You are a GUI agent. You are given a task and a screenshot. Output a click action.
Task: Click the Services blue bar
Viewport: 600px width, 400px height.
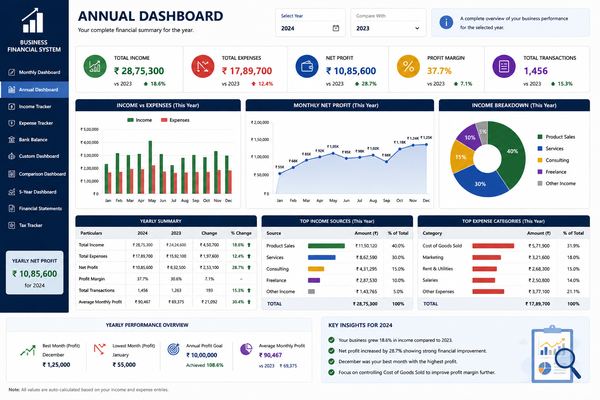(322, 257)
